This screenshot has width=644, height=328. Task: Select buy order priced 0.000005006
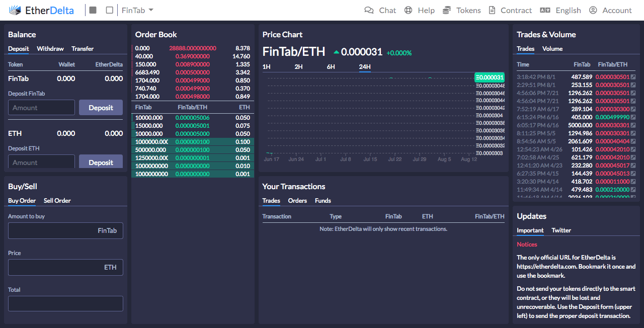pyautogui.click(x=193, y=118)
